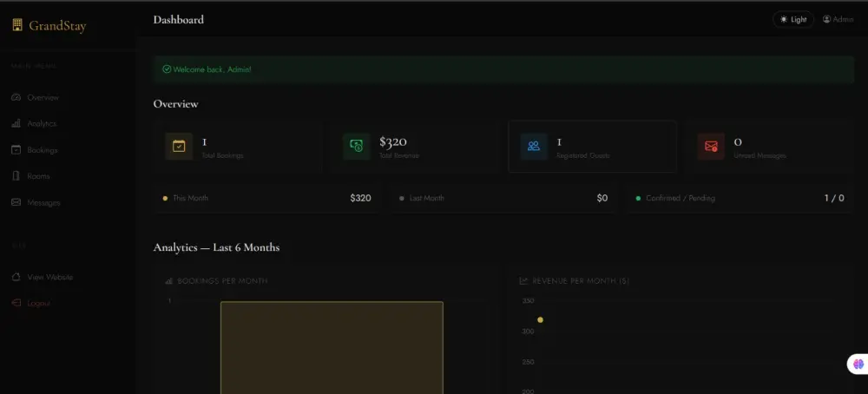Click the Total Bookings calendar-check icon
Screen dimensions: 868x394
pyautogui.click(x=179, y=147)
